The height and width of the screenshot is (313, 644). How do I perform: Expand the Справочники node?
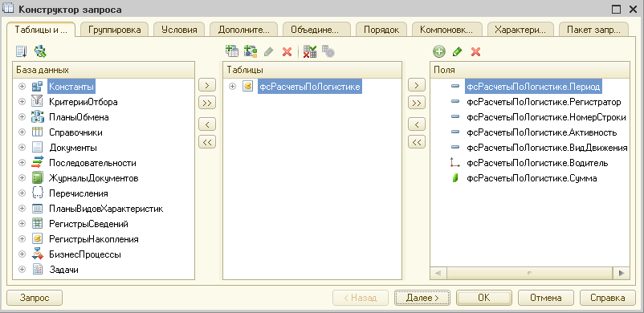[22, 132]
